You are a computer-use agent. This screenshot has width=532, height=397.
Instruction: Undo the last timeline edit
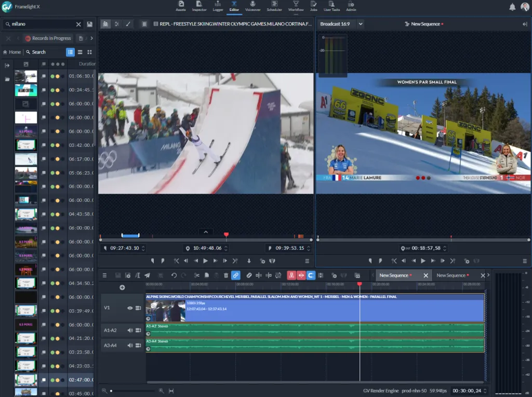pos(174,276)
